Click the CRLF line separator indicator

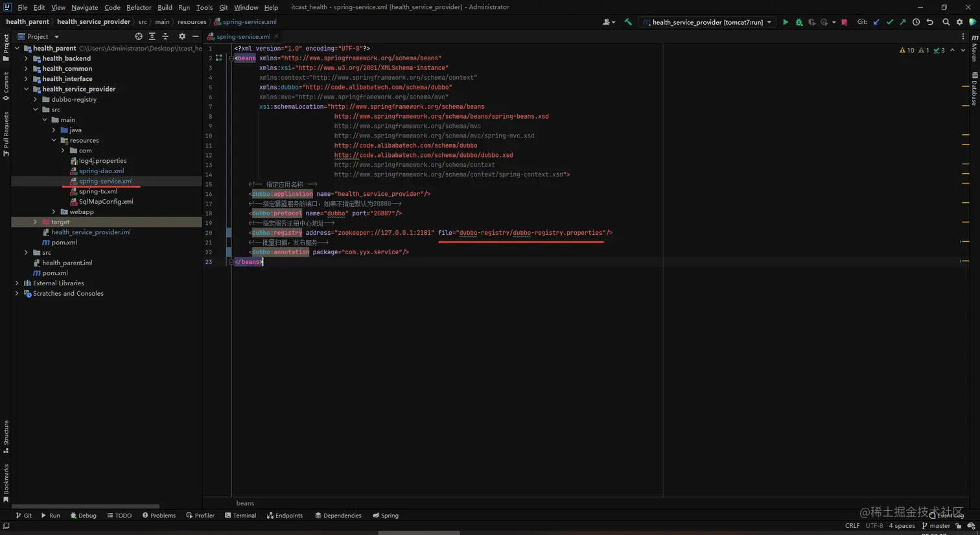pos(852,526)
